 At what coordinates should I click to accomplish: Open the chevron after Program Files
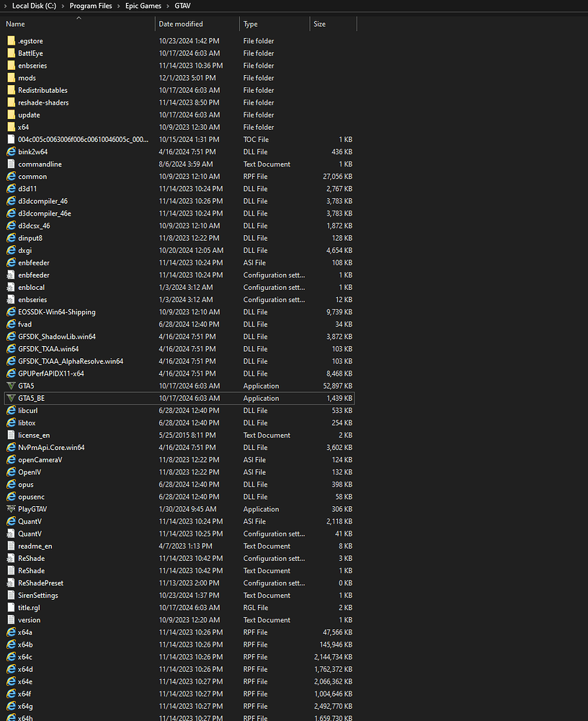pos(119,6)
